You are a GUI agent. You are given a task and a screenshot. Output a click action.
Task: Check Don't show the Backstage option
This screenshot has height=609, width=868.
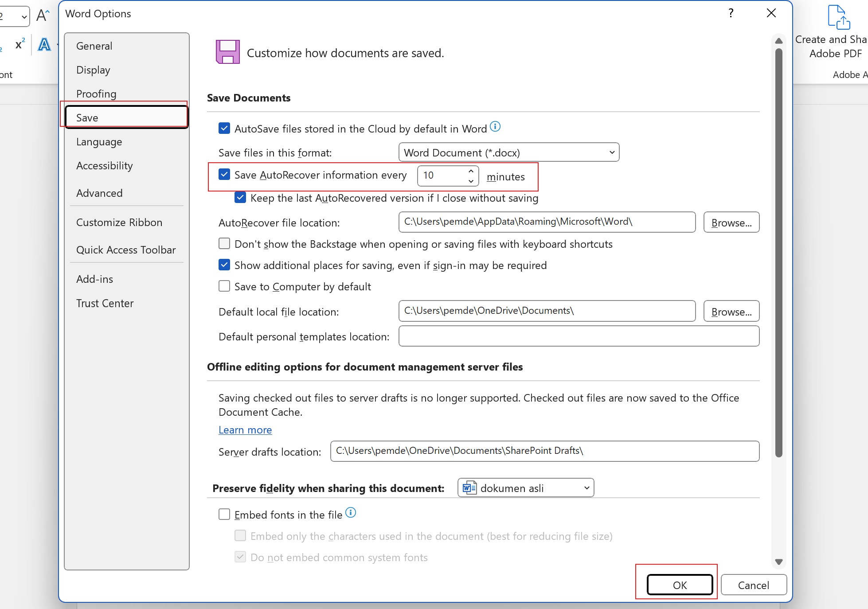click(224, 243)
